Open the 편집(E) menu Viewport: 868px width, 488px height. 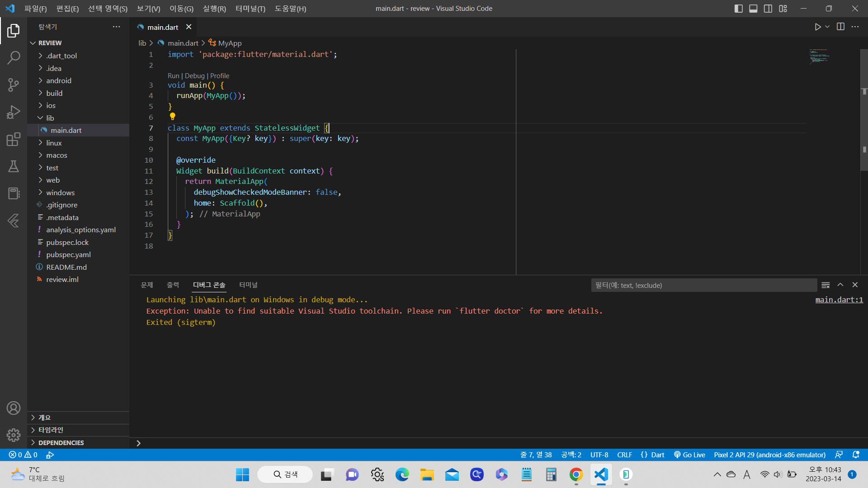pos(67,9)
